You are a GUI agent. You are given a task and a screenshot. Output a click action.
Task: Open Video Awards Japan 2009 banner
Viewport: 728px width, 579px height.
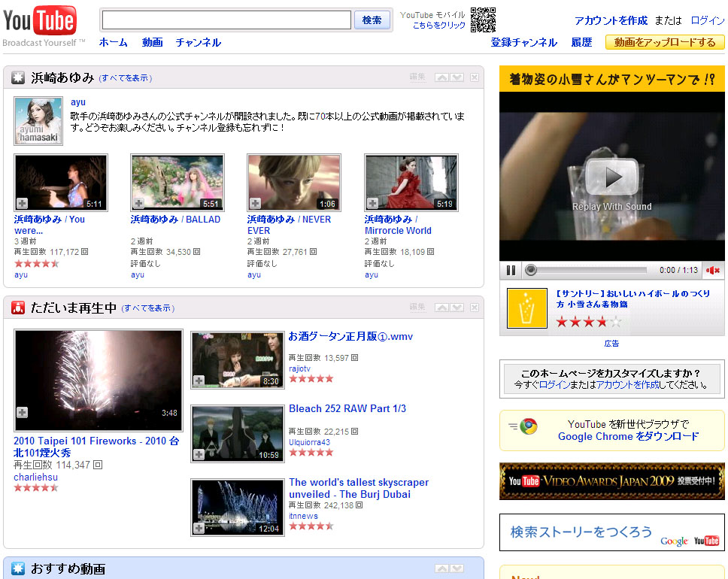click(612, 481)
